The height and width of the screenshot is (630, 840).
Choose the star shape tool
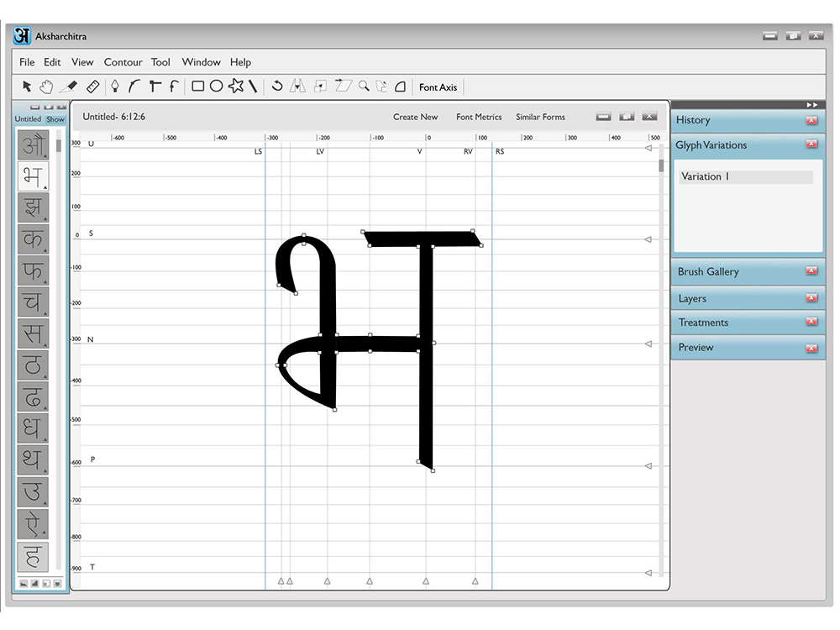pyautogui.click(x=236, y=86)
